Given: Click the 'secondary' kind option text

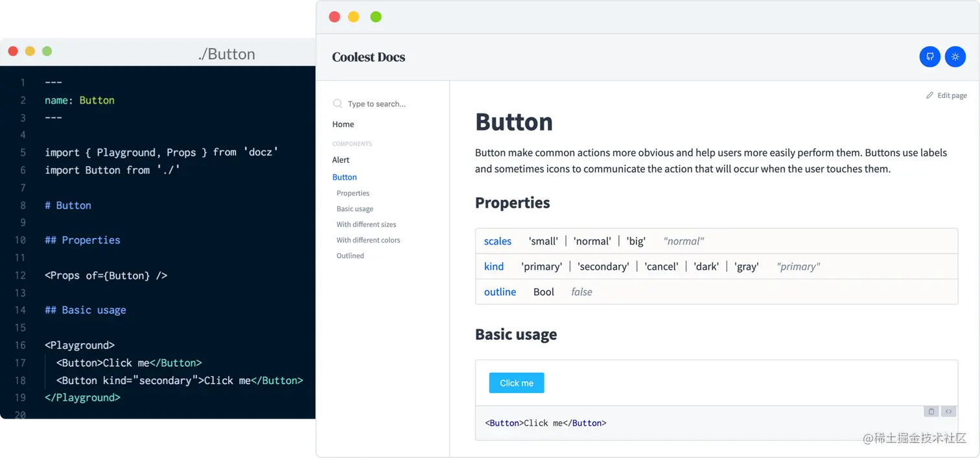Looking at the screenshot, I should (x=603, y=267).
